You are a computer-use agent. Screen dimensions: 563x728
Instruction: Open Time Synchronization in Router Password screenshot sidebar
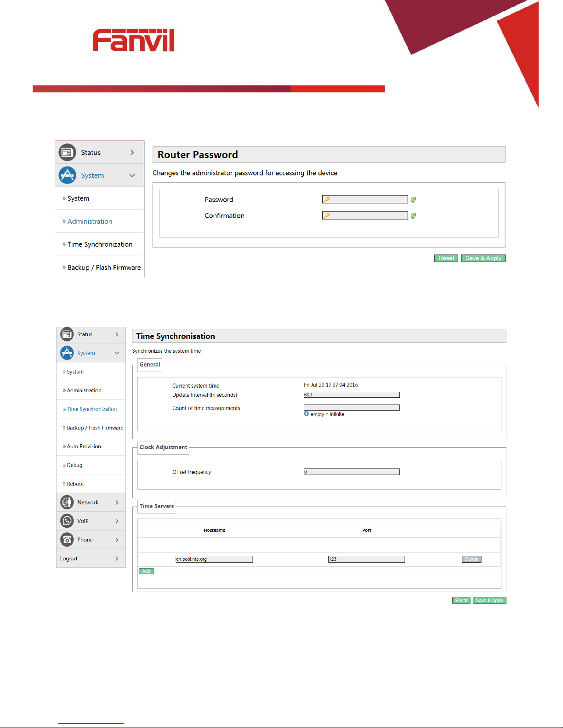click(x=97, y=244)
